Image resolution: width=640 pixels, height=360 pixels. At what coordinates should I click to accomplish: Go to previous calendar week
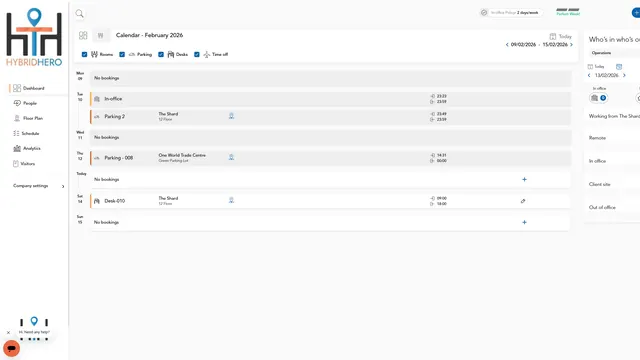pos(507,44)
